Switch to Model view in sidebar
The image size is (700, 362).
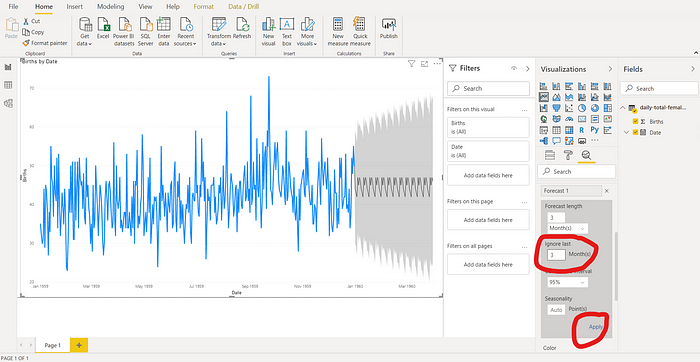pyautogui.click(x=8, y=103)
